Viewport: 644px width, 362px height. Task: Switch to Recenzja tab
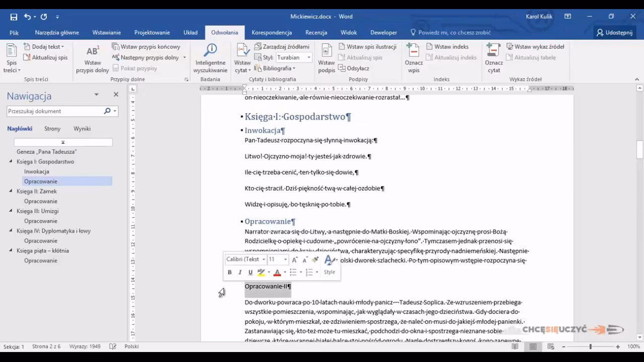(316, 33)
